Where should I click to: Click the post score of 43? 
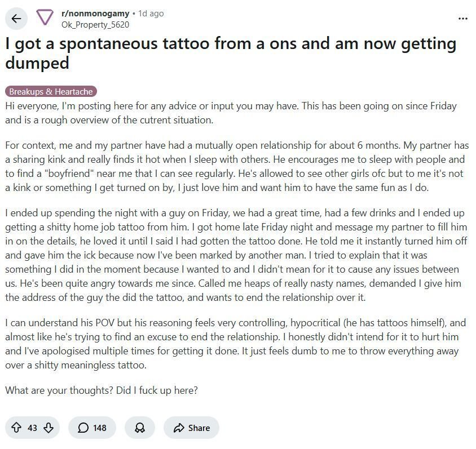32,428
